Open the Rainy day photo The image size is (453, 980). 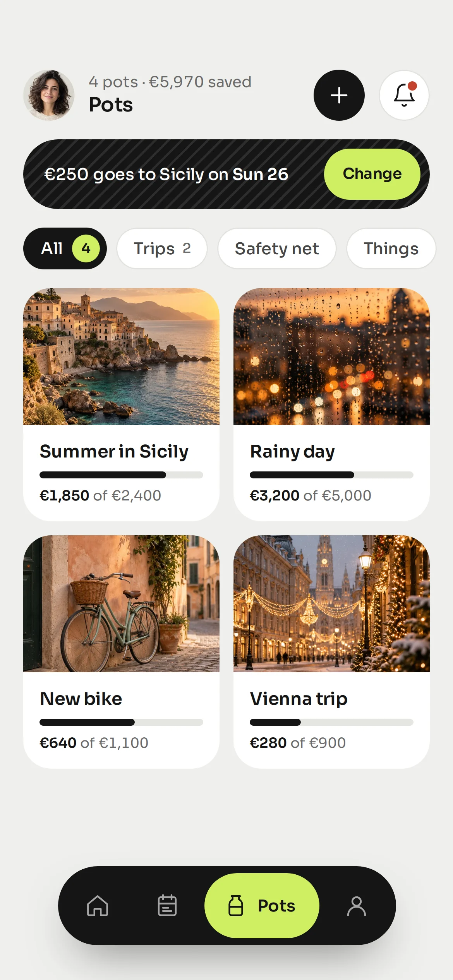click(331, 356)
